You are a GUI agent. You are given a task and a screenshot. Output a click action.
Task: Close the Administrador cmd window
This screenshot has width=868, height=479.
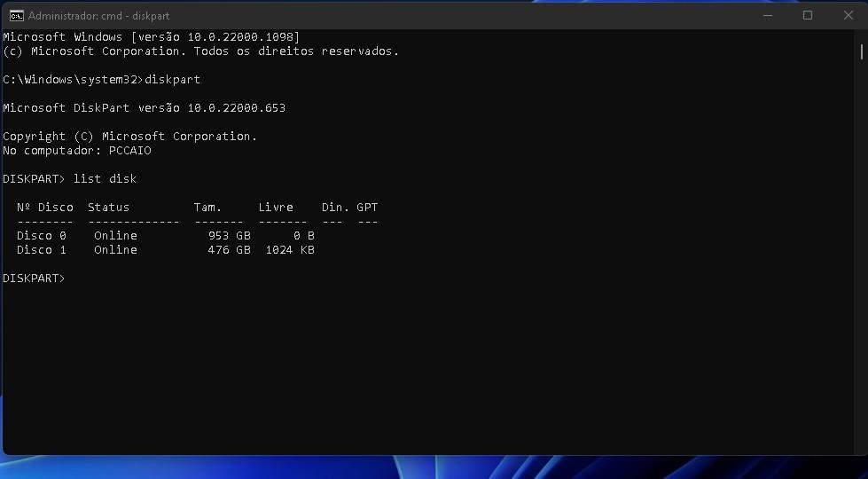[x=848, y=15]
